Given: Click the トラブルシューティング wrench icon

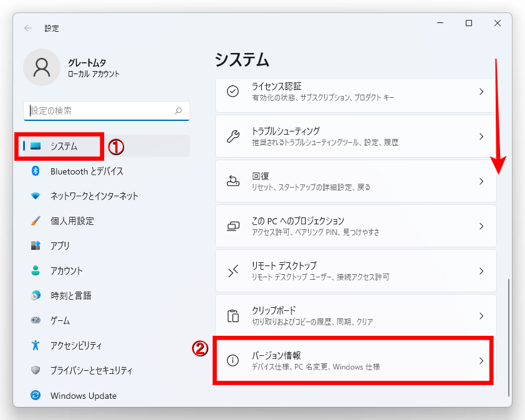Looking at the screenshot, I should tap(233, 136).
